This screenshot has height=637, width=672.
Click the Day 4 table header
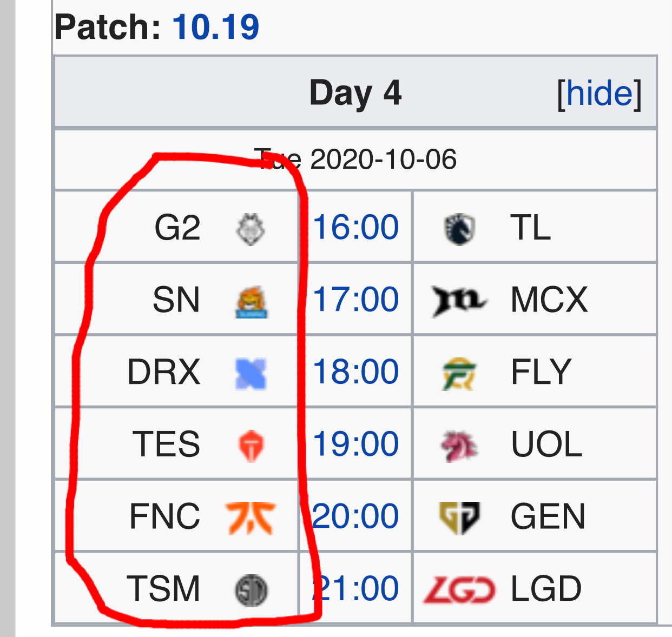point(355,92)
